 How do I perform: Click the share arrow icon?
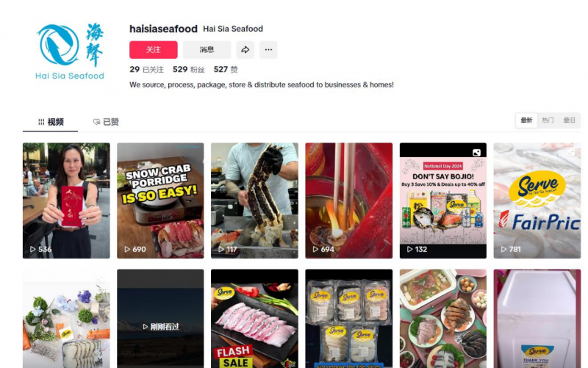245,50
